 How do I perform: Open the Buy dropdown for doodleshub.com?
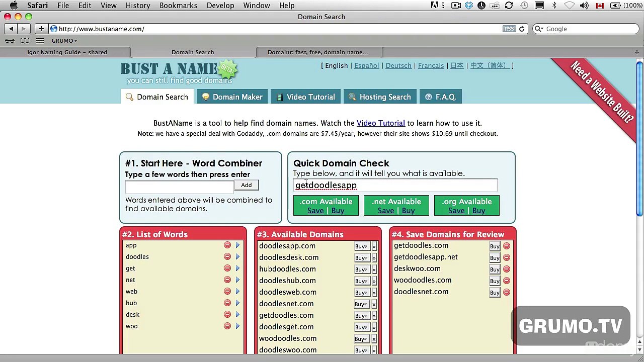point(362,281)
